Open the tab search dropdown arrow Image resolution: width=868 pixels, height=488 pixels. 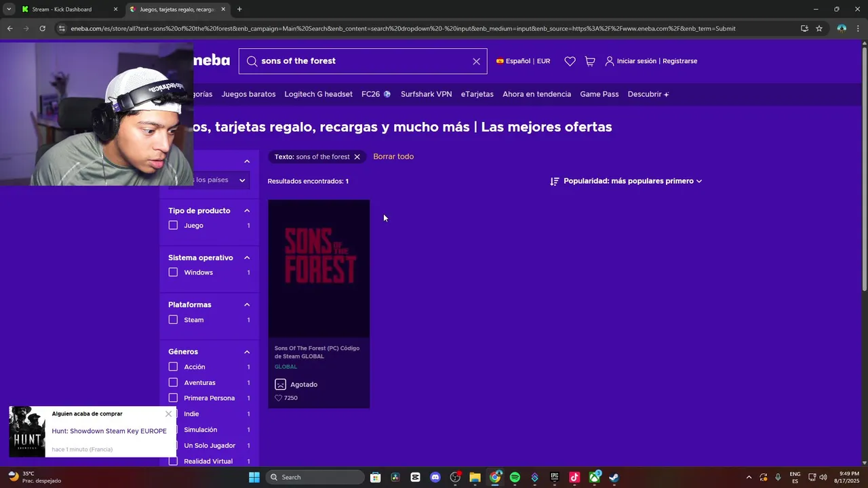pos(8,9)
